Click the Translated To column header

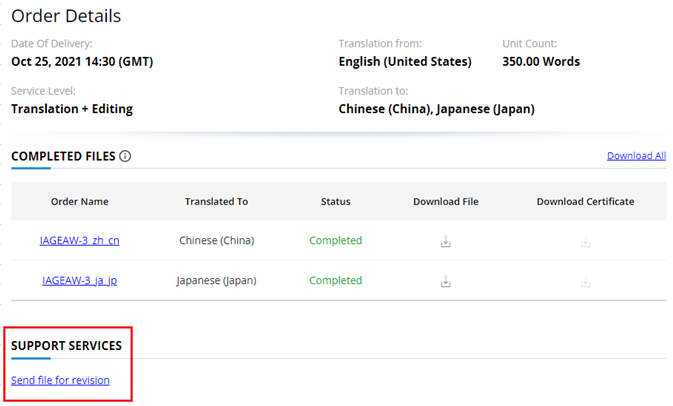216,201
